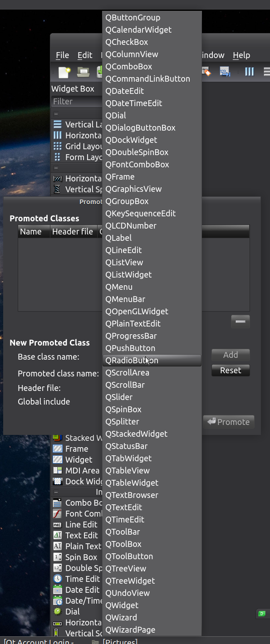Click the Font Combo Box widget icon
The width and height of the screenshot is (270, 644).
(x=58, y=513)
